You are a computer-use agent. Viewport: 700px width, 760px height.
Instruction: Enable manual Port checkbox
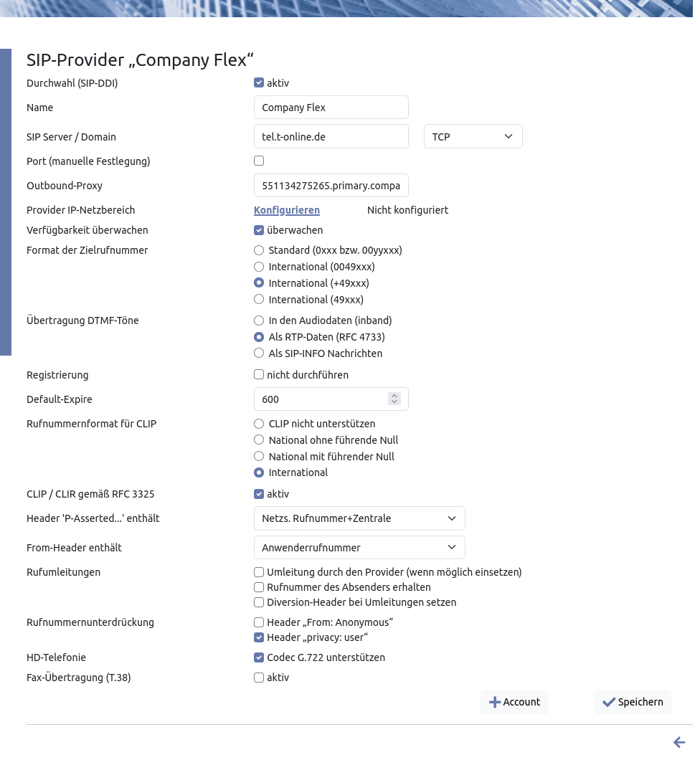(259, 161)
